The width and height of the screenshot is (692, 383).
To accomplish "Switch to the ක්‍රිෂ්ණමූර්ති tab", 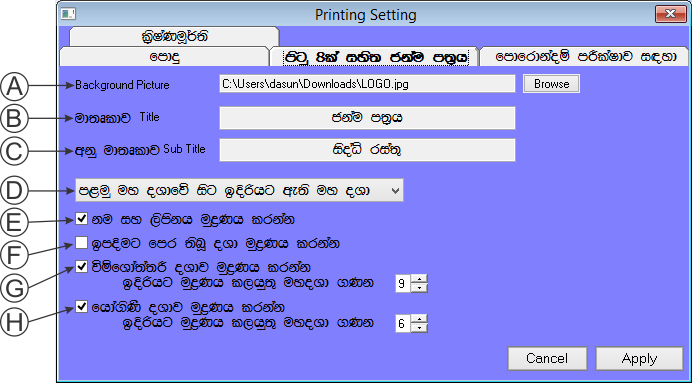I will point(174,36).
